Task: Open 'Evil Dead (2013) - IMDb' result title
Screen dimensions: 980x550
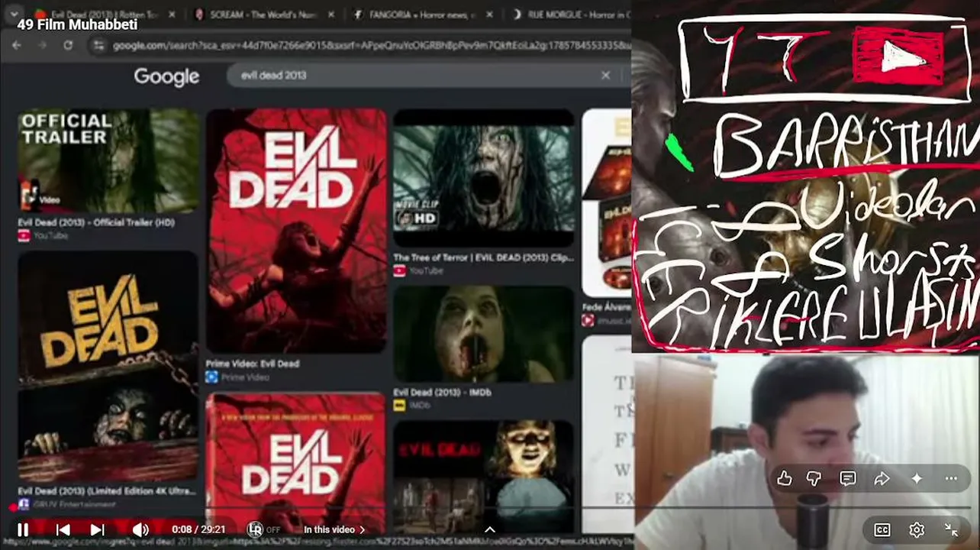Action: pyautogui.click(x=442, y=393)
